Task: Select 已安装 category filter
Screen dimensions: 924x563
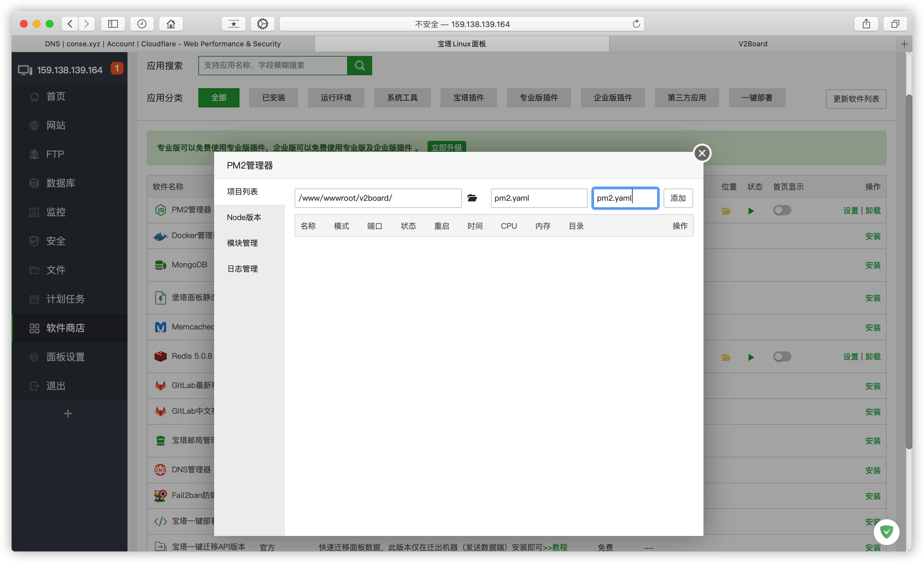Action: tap(273, 98)
